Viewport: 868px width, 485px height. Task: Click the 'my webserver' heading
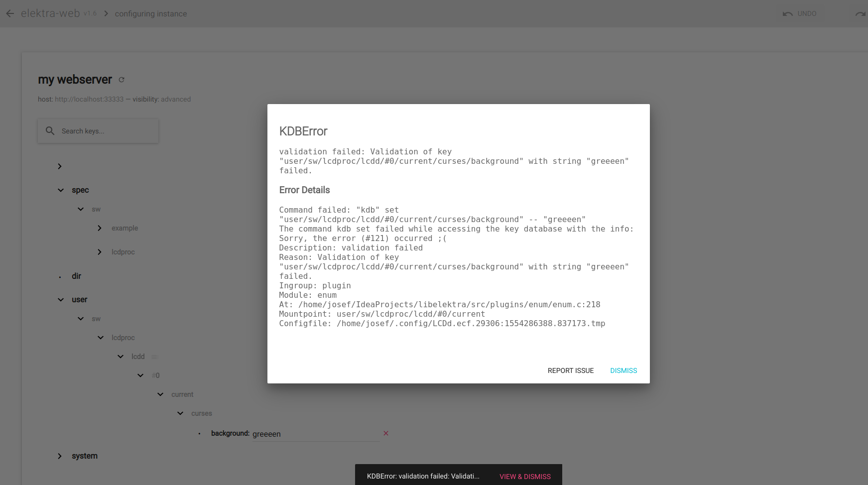pos(75,80)
